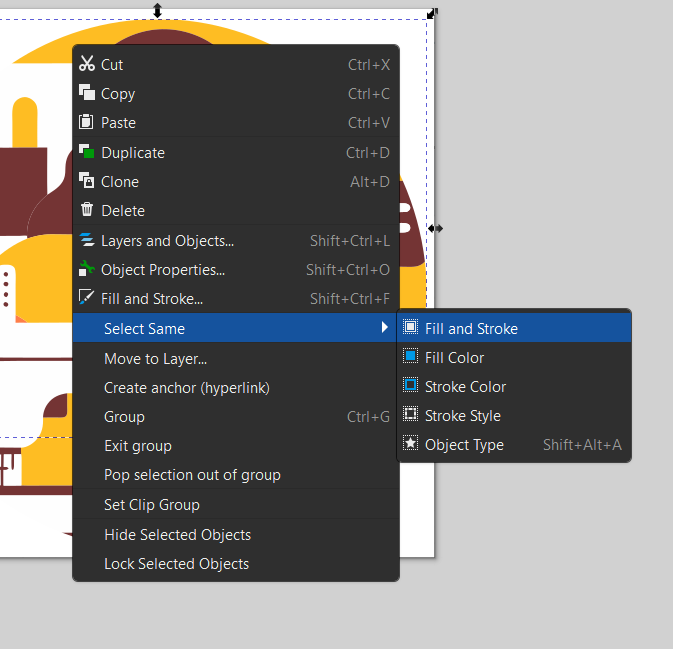Select same Stroke Style in submenu
The image size is (673, 649).
pyautogui.click(x=514, y=415)
